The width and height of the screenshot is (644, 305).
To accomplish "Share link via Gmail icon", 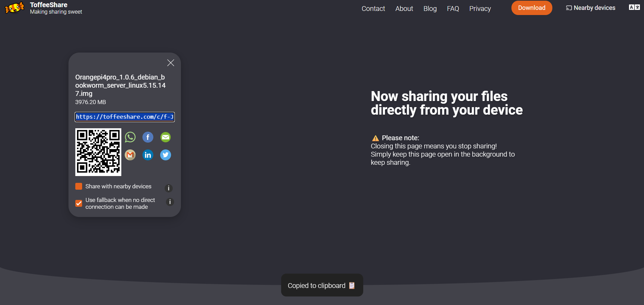I will coord(130,155).
